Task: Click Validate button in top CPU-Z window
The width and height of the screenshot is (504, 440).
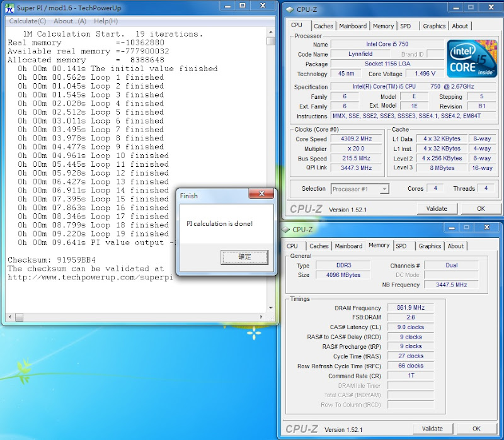Action: 437,209
